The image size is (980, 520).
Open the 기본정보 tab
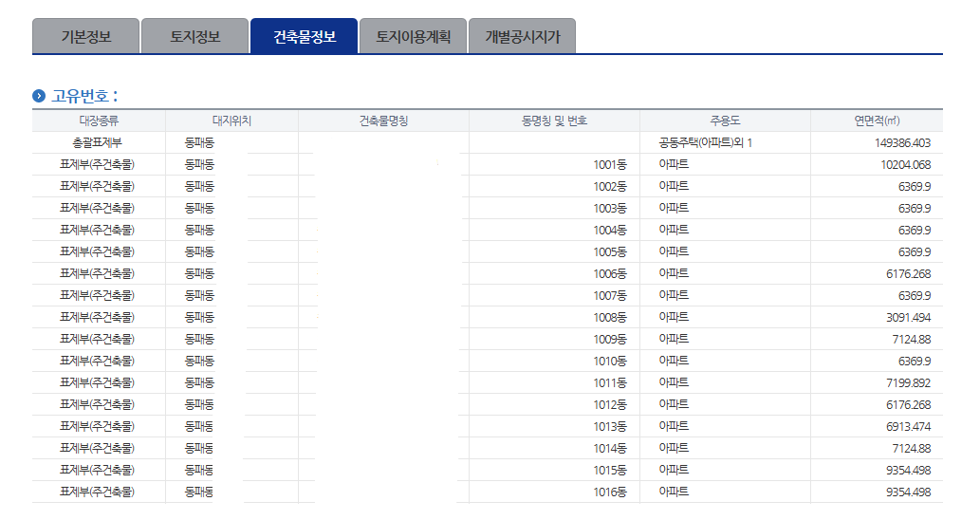click(85, 36)
